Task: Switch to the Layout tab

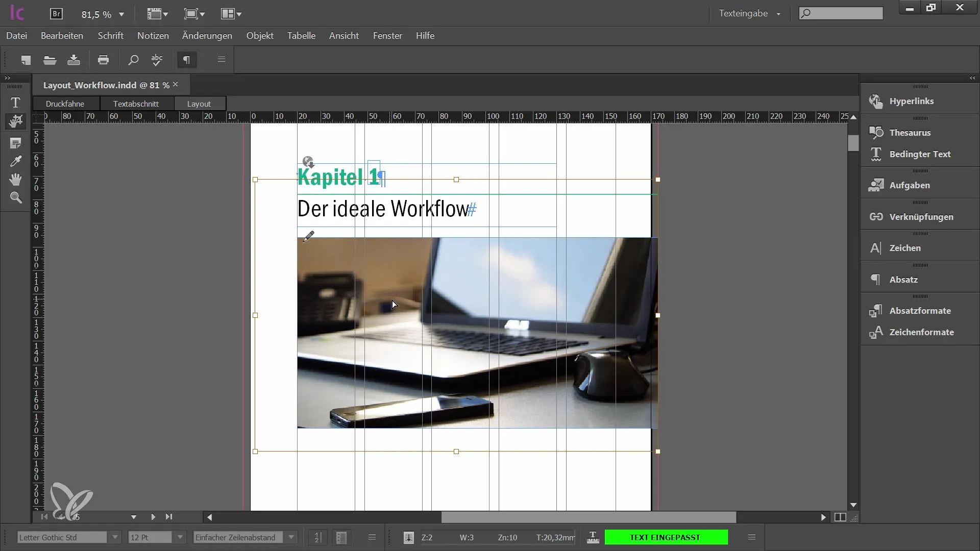Action: [x=199, y=103]
